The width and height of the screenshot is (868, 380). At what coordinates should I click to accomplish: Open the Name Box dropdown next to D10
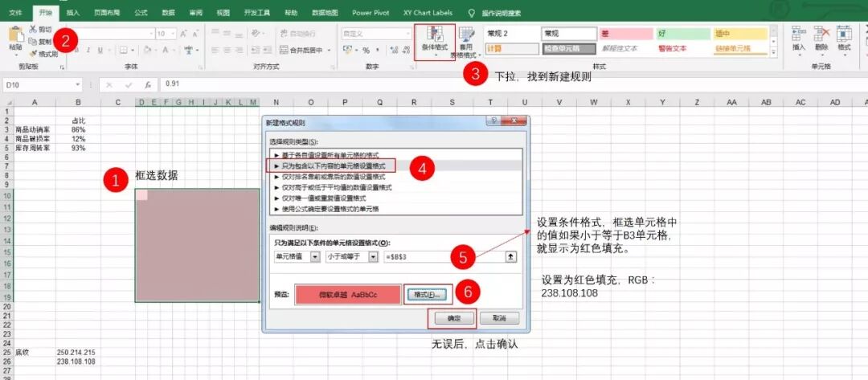coord(78,84)
